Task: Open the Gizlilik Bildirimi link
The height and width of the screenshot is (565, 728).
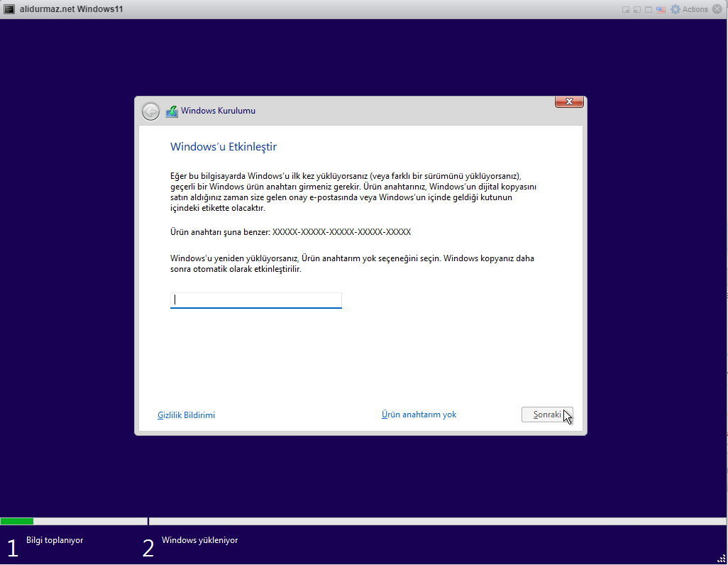Action: pos(186,415)
